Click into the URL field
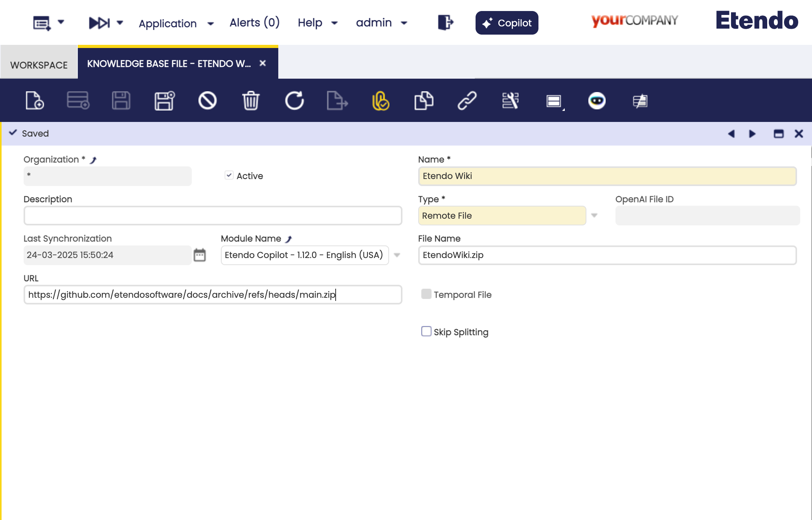This screenshot has width=812, height=520. [x=213, y=295]
